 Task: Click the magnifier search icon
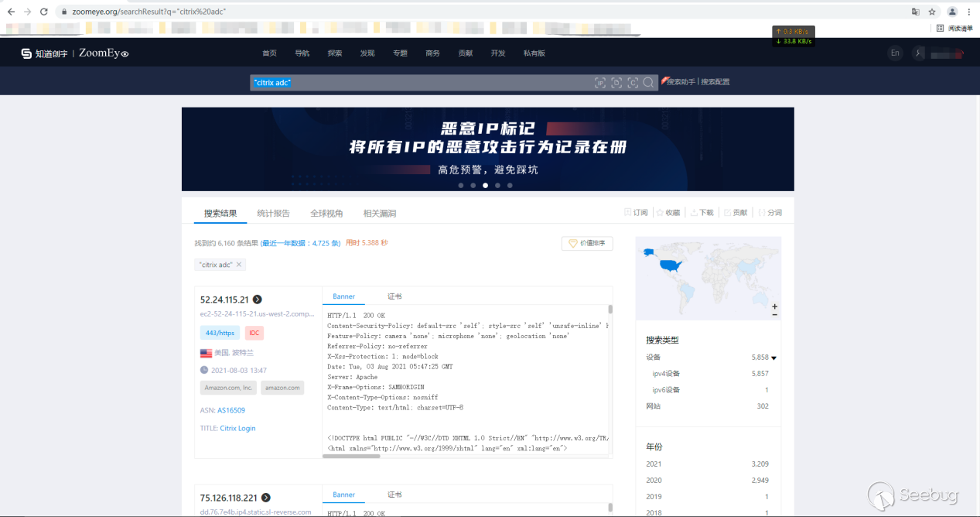point(649,82)
